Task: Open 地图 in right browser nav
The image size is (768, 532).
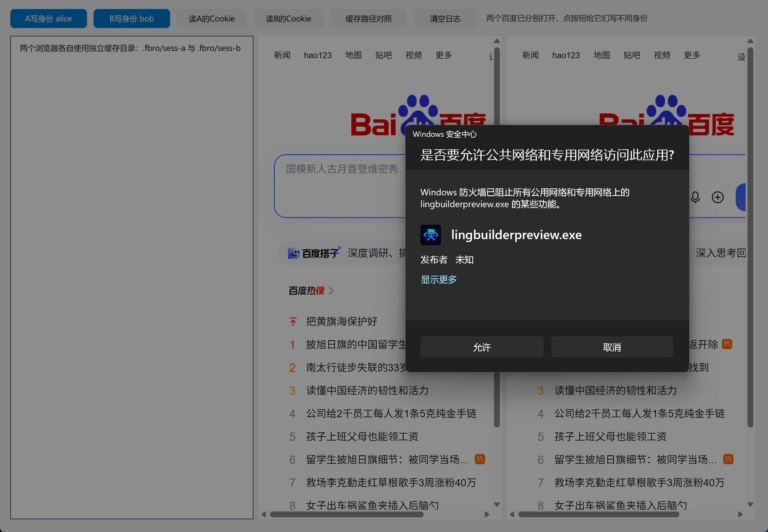Action: [602, 55]
